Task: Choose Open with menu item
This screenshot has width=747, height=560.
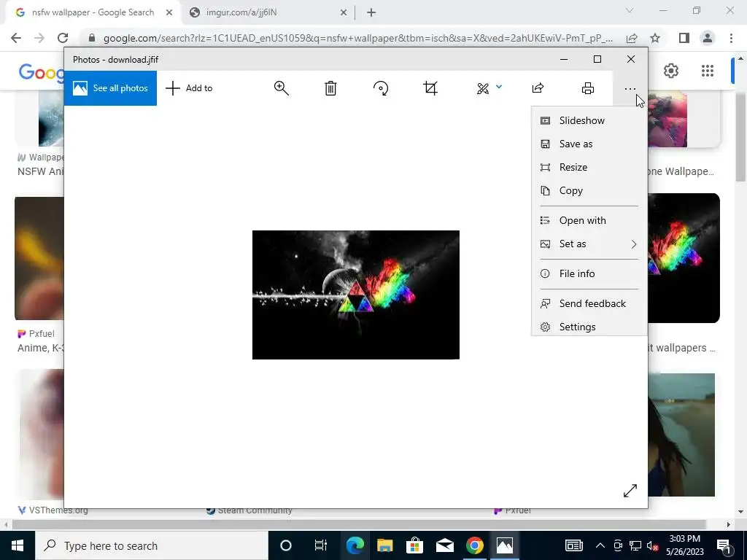Action: click(x=589, y=220)
